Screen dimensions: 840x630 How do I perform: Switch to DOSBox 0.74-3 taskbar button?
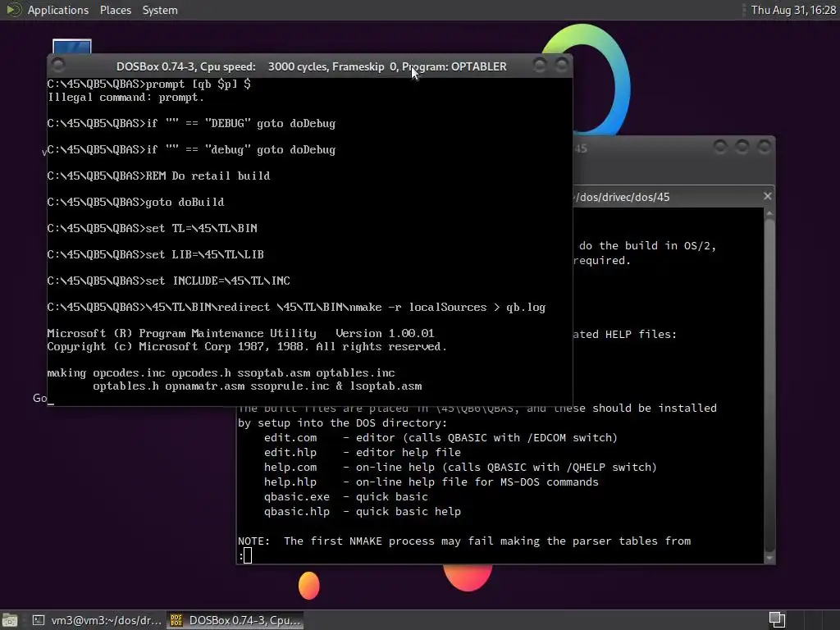tap(235, 620)
